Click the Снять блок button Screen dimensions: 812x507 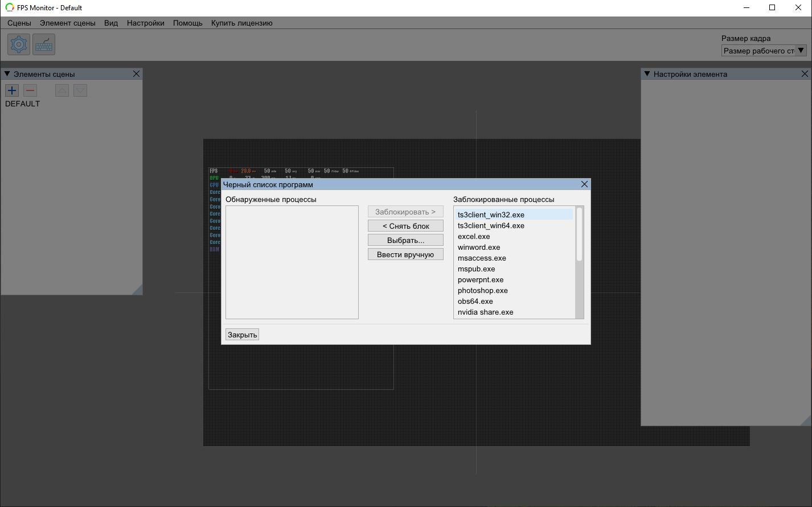(x=405, y=226)
